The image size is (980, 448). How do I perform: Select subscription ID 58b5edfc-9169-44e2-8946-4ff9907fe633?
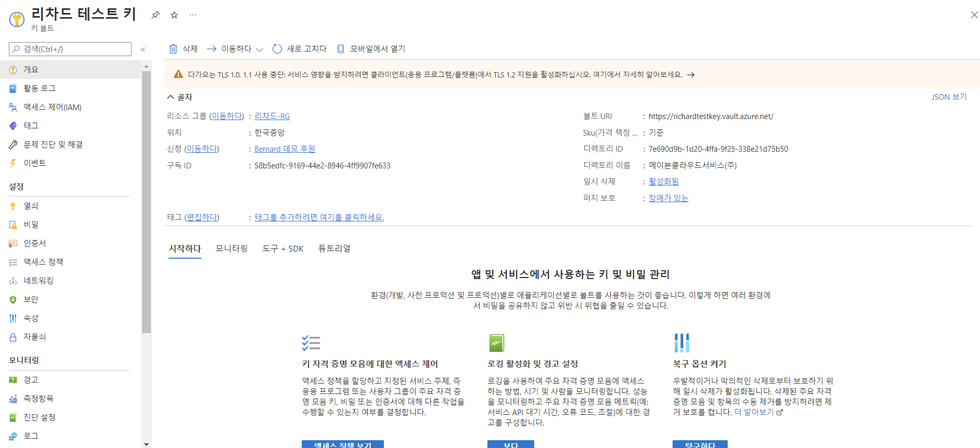tap(323, 166)
